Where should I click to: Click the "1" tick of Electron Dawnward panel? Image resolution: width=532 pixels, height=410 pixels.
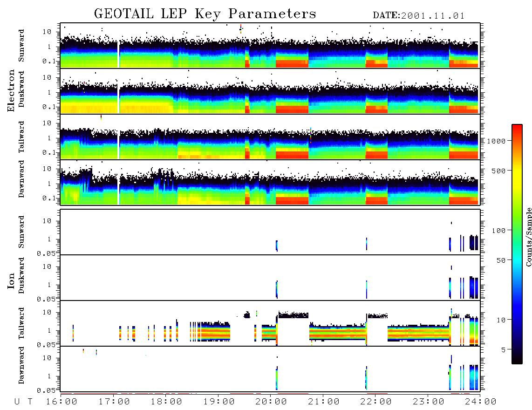click(x=49, y=184)
